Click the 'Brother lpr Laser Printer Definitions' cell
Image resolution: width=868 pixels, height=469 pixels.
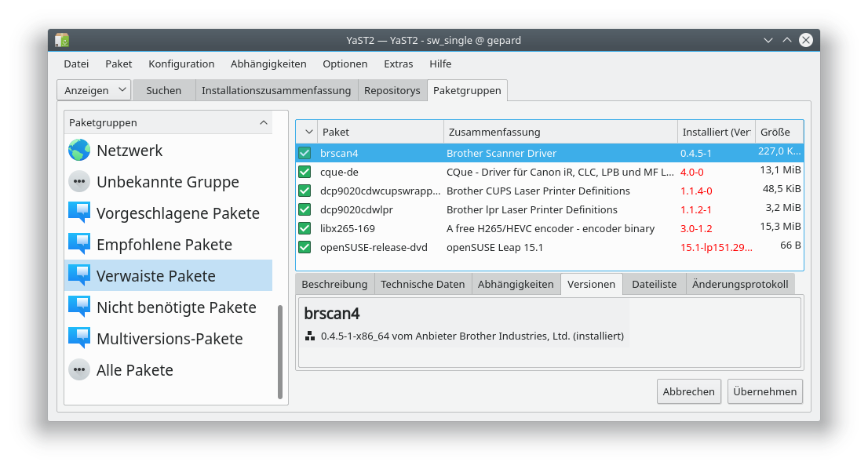click(x=532, y=209)
